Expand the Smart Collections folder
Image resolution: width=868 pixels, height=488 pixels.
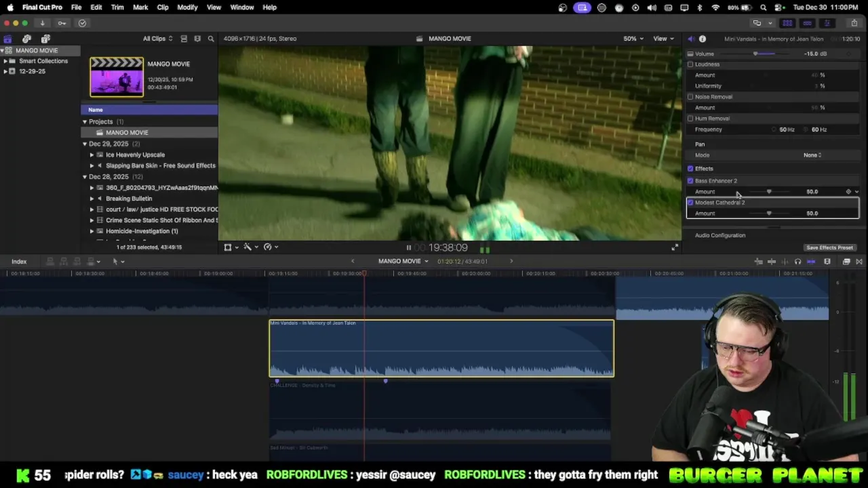point(5,61)
